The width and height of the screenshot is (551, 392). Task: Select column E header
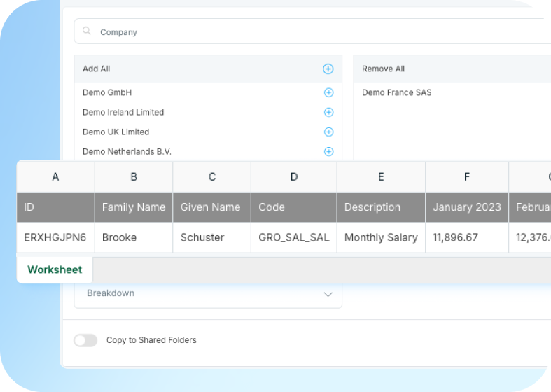pyautogui.click(x=381, y=176)
